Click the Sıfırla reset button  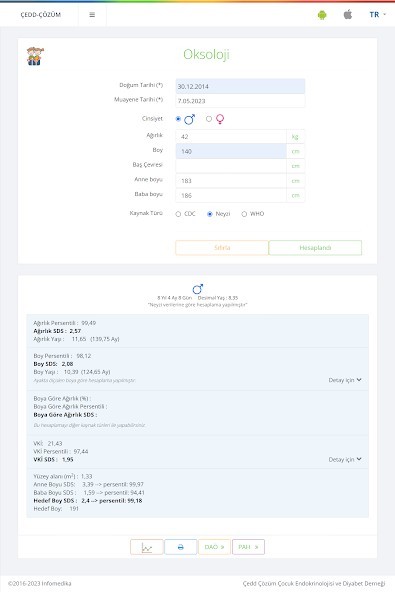point(222,248)
